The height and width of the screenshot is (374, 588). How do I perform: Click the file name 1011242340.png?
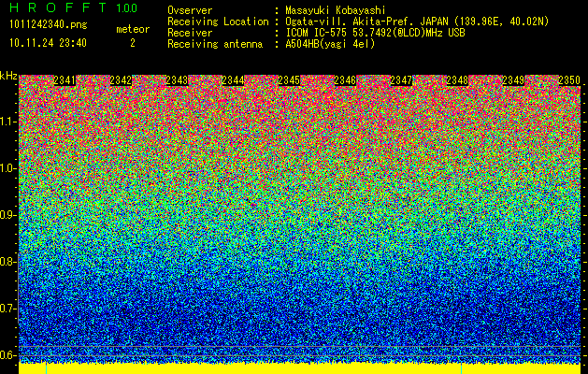click(49, 25)
